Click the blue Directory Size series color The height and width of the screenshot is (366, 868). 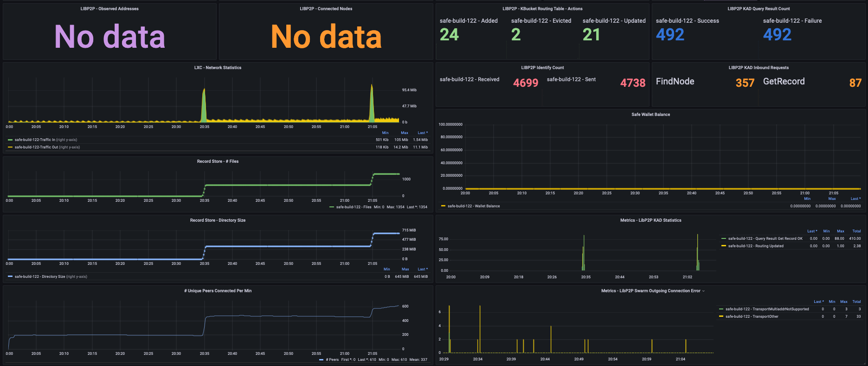pos(10,276)
